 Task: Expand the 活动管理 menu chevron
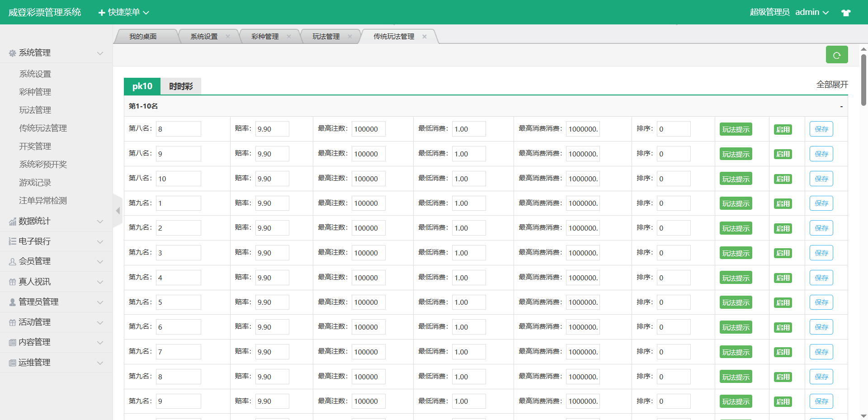[x=100, y=323]
